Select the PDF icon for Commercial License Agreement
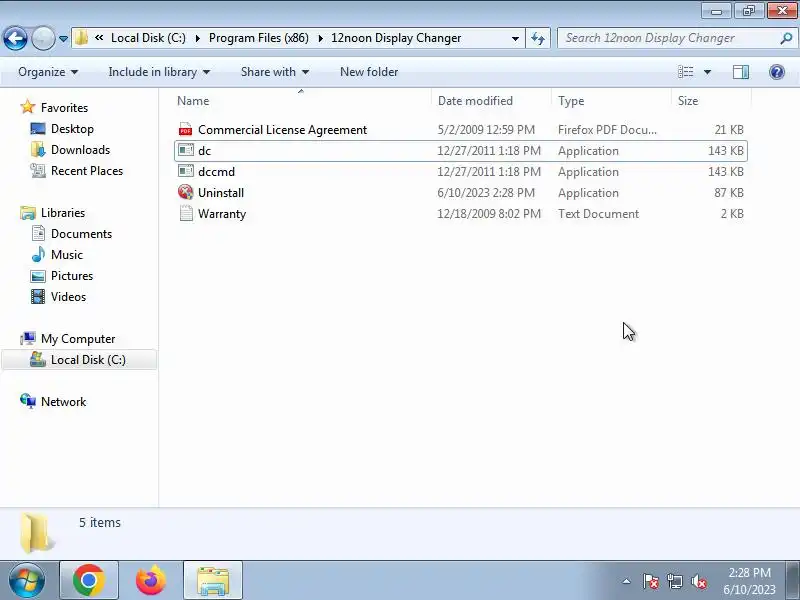This screenshot has width=800, height=600. tap(186, 130)
